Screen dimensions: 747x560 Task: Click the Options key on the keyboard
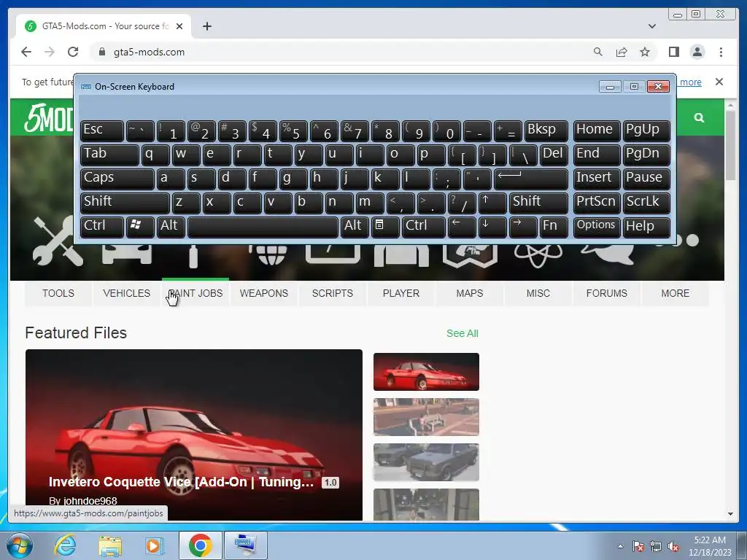click(597, 226)
